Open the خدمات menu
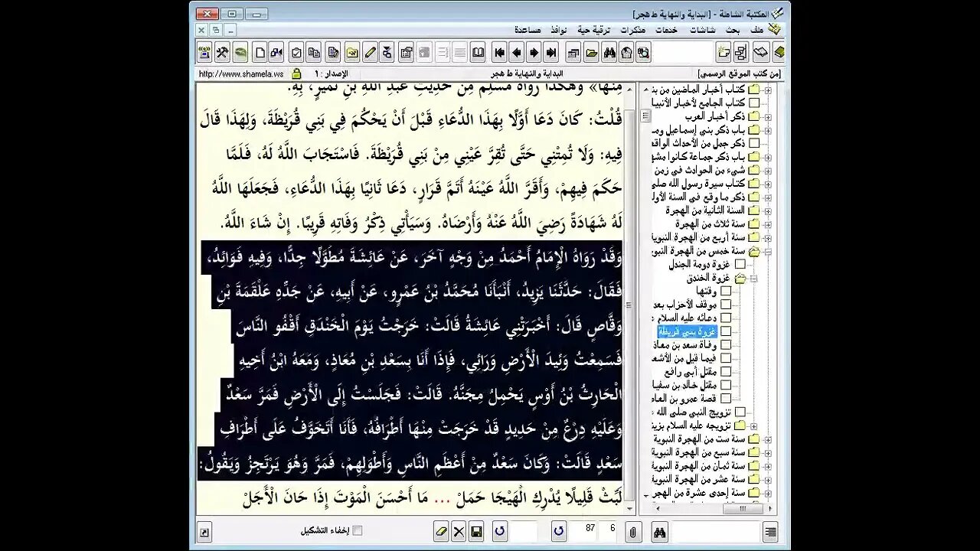This screenshot has width=980, height=551. click(666, 30)
